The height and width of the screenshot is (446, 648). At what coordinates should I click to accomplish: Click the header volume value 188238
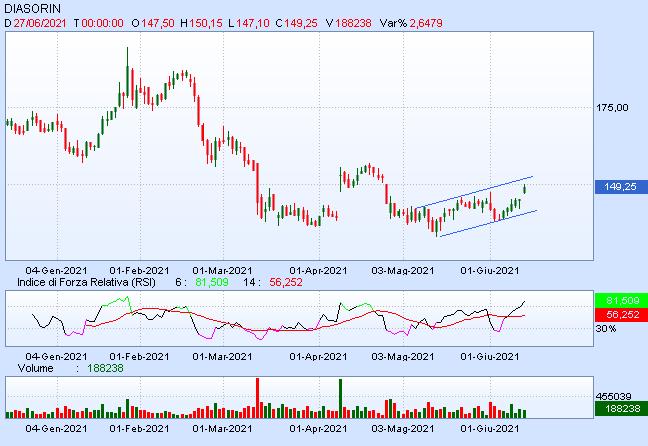353,23
